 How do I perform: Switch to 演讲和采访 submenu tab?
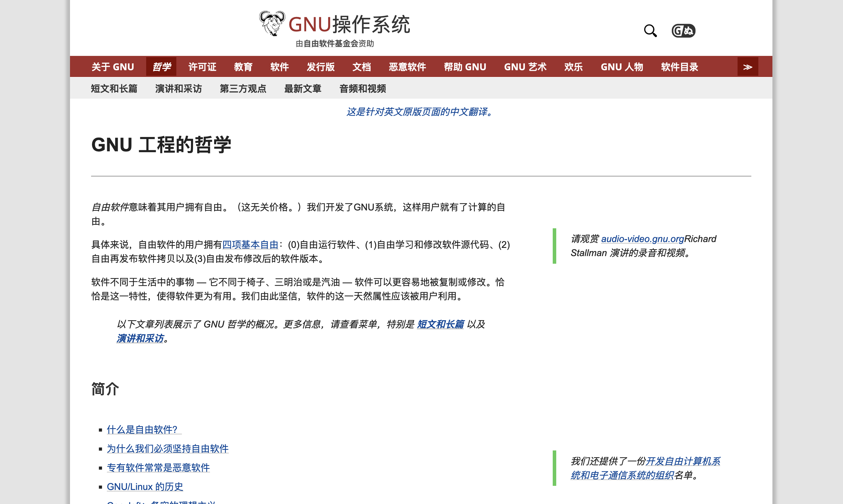click(x=179, y=88)
